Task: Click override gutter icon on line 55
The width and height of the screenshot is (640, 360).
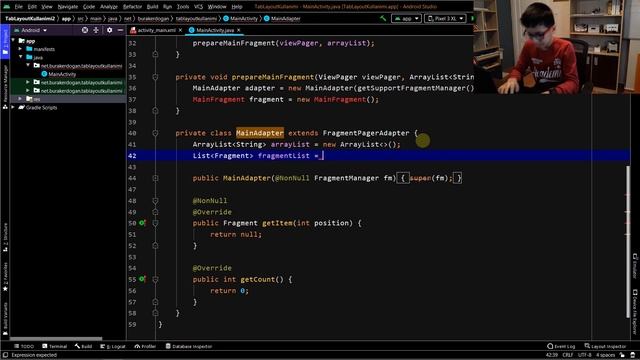Action: pos(142,279)
